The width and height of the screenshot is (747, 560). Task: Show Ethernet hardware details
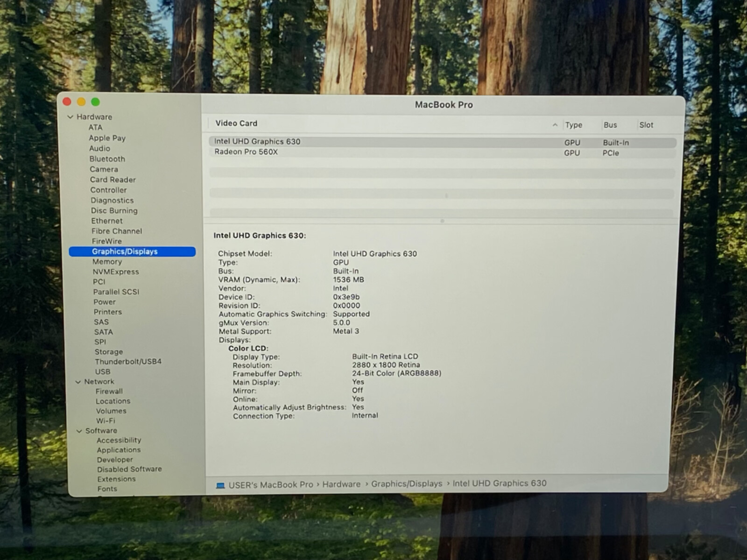[106, 221]
